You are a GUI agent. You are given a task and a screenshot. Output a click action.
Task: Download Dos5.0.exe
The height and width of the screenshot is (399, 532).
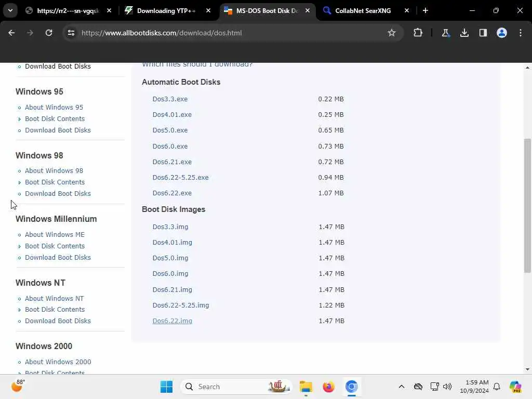[x=170, y=130]
